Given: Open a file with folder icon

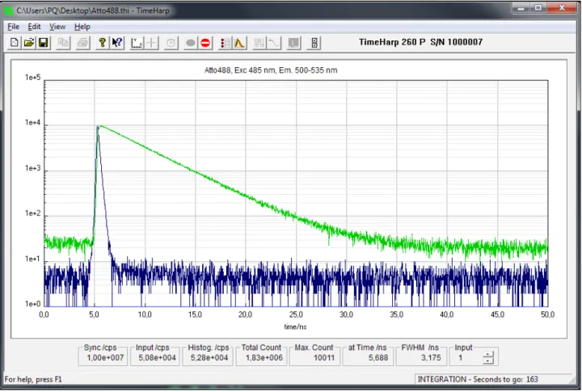Looking at the screenshot, I should click(x=29, y=43).
